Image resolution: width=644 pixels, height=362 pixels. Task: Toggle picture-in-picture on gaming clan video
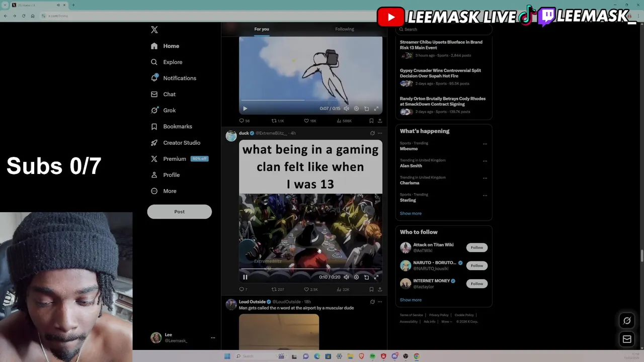pyautogui.click(x=366, y=277)
